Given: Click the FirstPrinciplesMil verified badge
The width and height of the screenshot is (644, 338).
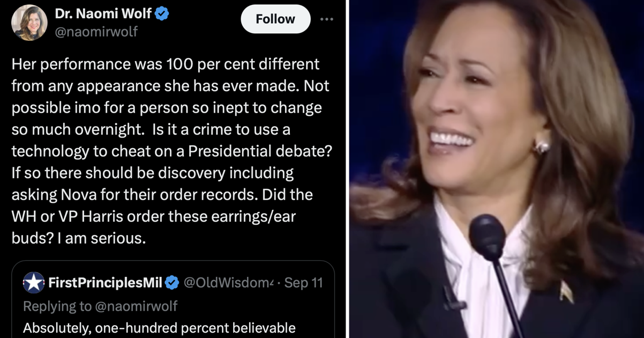Looking at the screenshot, I should [x=172, y=282].
